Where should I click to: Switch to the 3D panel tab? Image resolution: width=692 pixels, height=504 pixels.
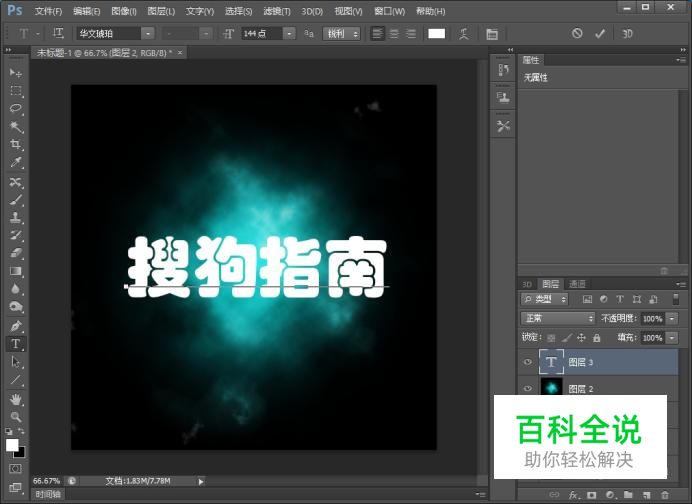(x=527, y=284)
